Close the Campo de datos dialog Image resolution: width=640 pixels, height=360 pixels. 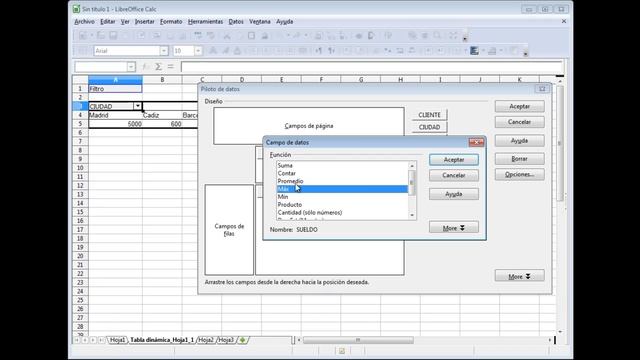pyautogui.click(x=476, y=142)
